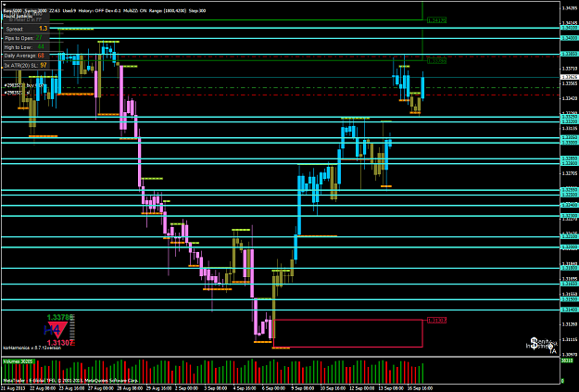Select the High to Low 44 row
This screenshot has width=579, height=392.
click(x=24, y=47)
